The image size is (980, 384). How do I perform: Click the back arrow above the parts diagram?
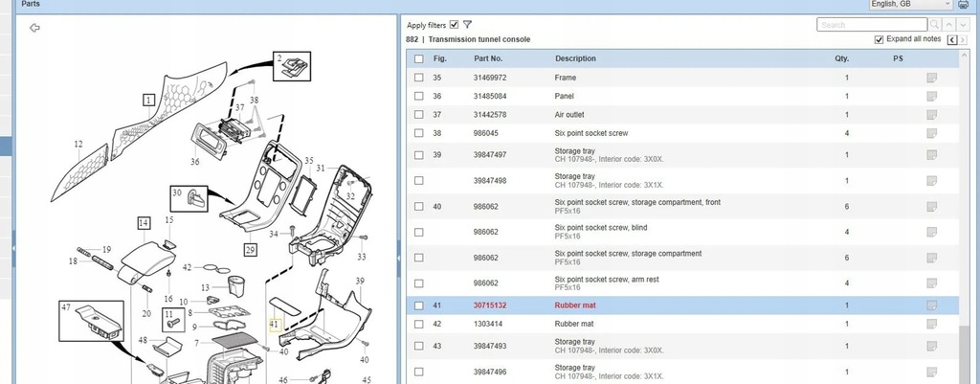[x=35, y=28]
